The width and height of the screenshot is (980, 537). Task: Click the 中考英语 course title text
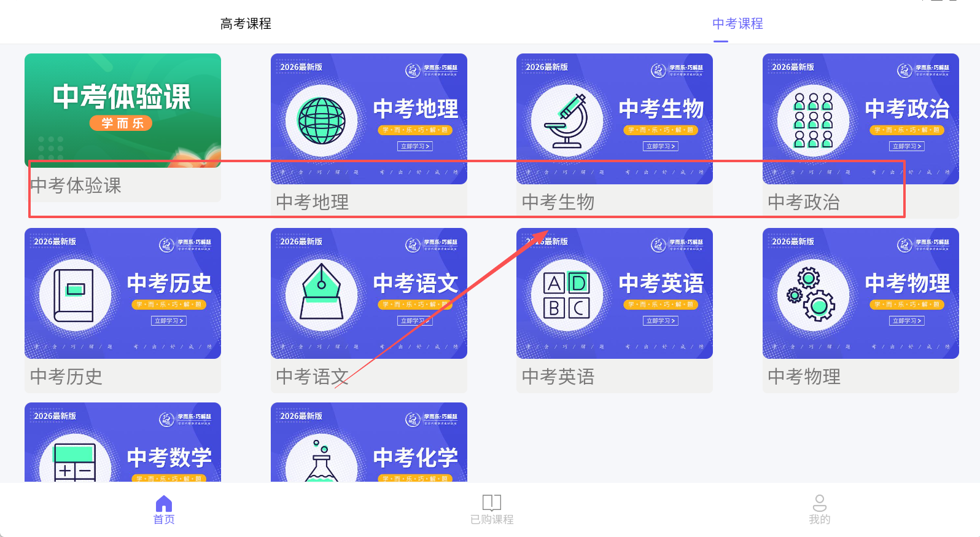[558, 376]
